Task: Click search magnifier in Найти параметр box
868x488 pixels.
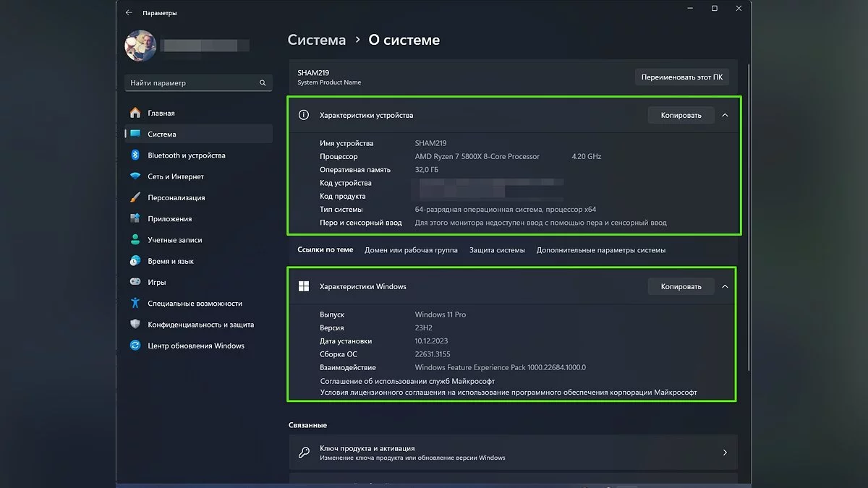Action: coord(263,83)
